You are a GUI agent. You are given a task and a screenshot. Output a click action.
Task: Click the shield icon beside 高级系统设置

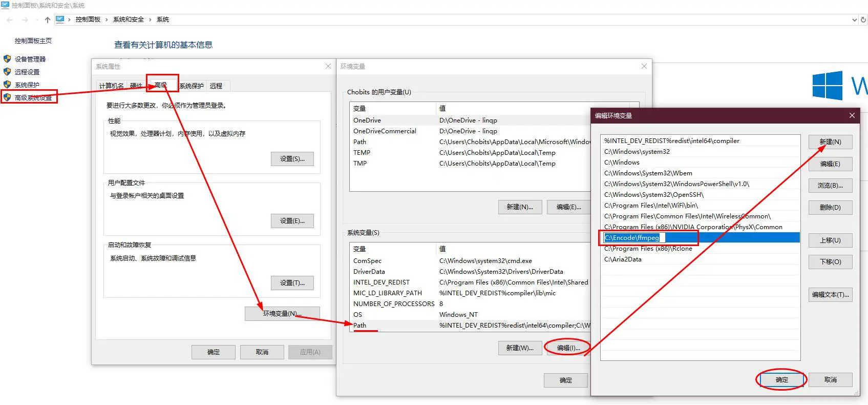pyautogui.click(x=7, y=97)
